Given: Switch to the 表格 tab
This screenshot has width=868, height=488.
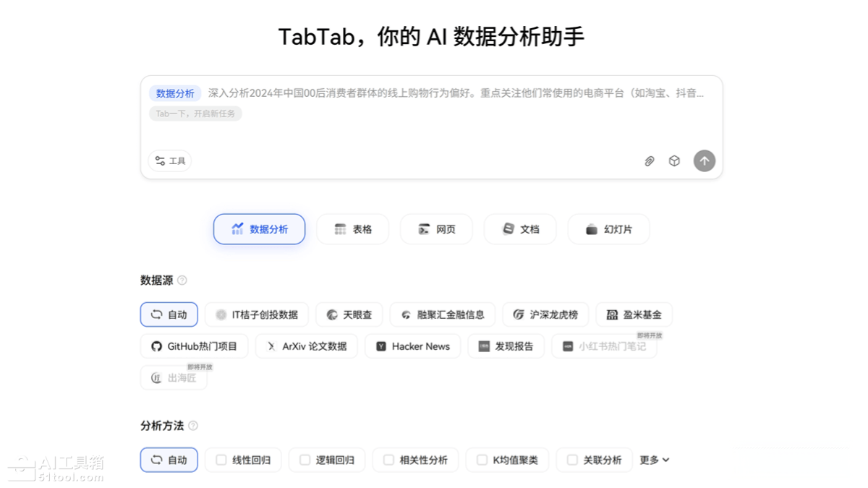Looking at the screenshot, I should (352, 229).
